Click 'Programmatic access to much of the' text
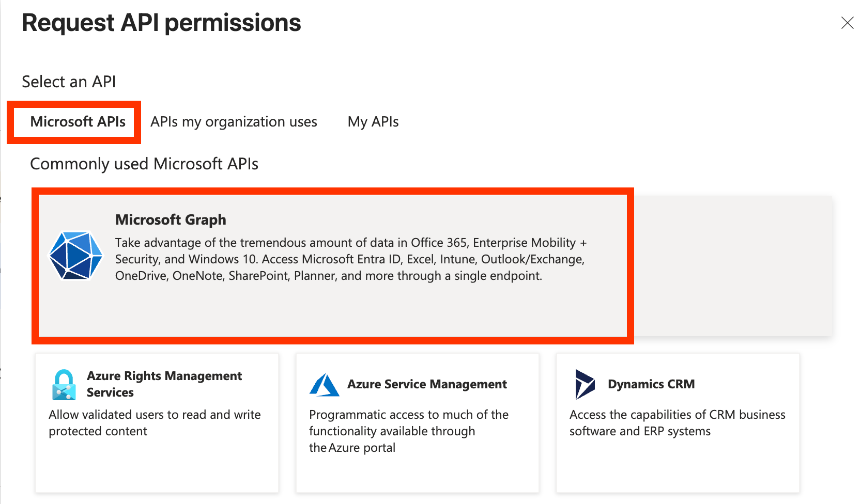The image size is (861, 504). point(409,415)
